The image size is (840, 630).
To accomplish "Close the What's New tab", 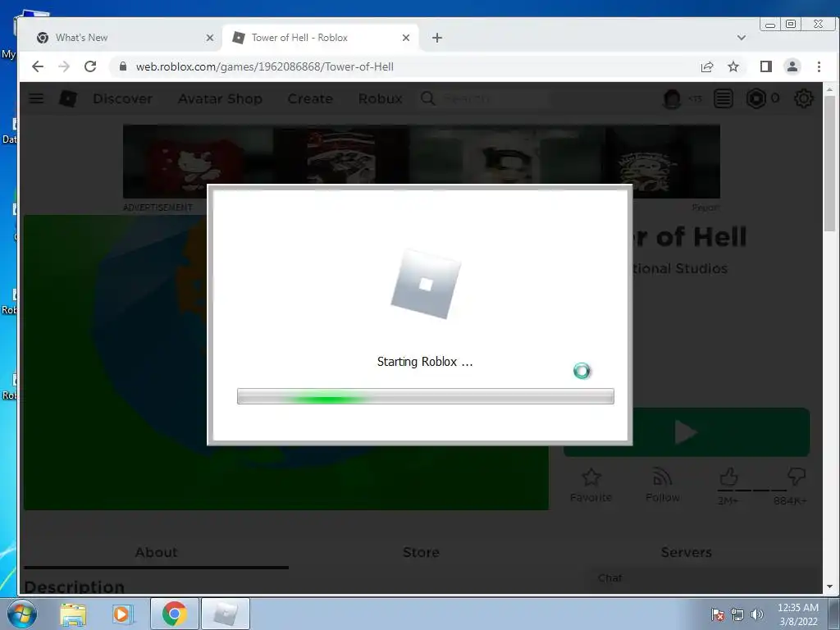I will pyautogui.click(x=209, y=38).
